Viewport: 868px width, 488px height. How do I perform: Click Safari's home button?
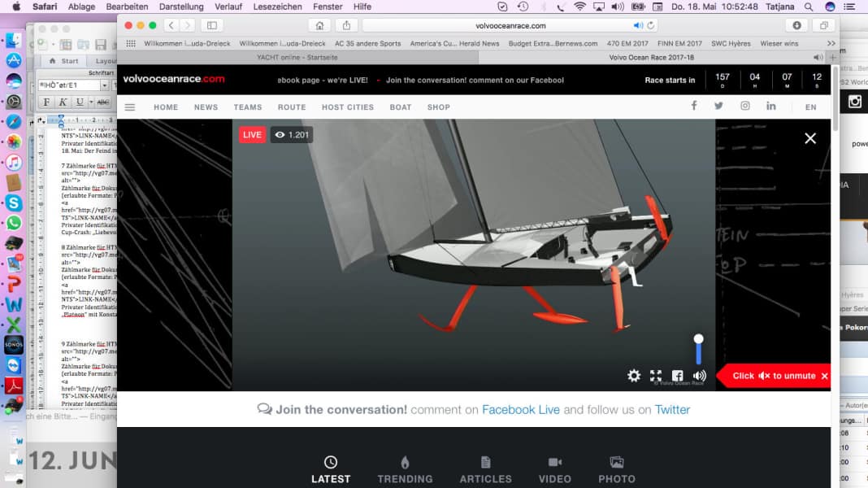point(319,25)
